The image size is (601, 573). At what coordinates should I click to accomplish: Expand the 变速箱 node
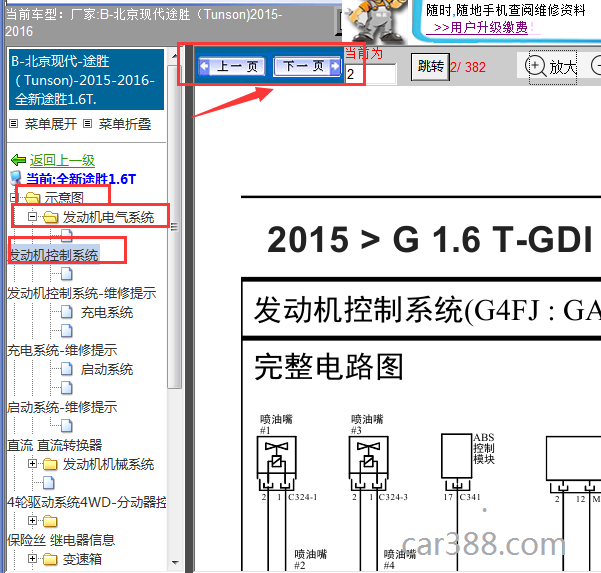[x=32, y=559]
